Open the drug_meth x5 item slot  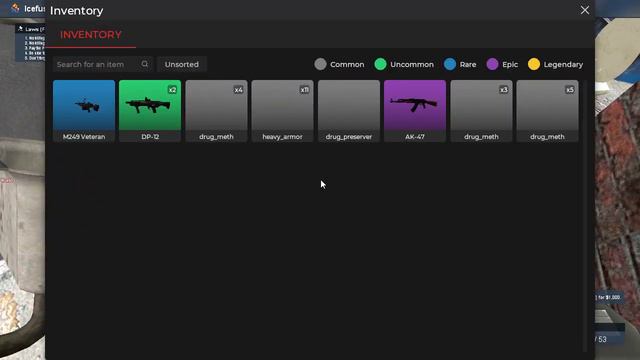(x=547, y=111)
